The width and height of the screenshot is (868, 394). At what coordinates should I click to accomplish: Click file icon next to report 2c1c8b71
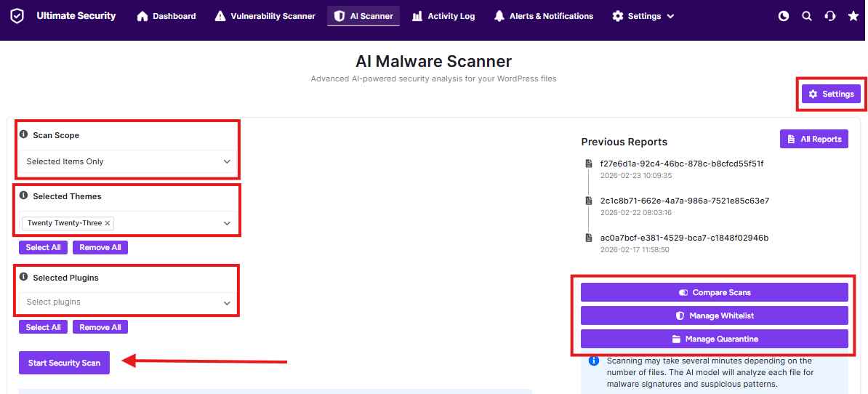point(588,201)
